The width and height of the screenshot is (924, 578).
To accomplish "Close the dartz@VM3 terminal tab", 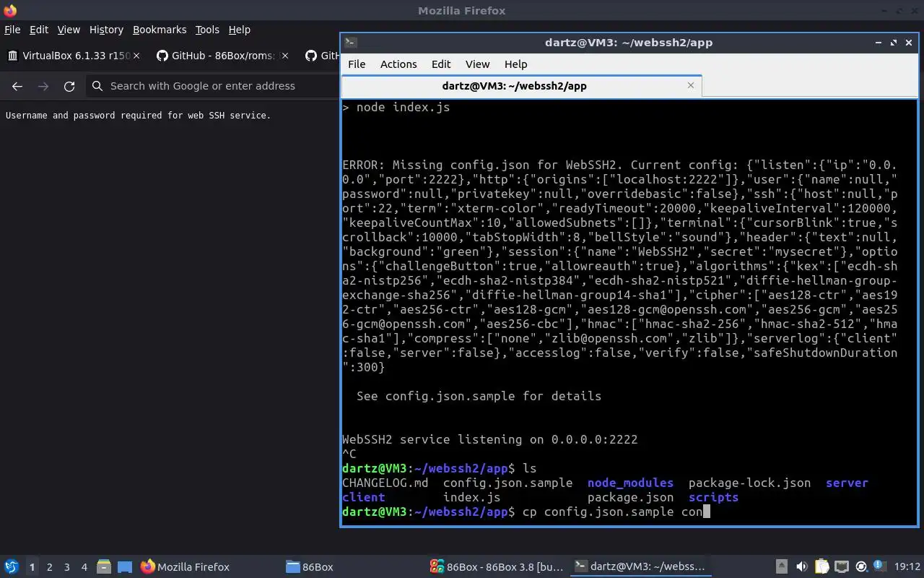I will [690, 85].
